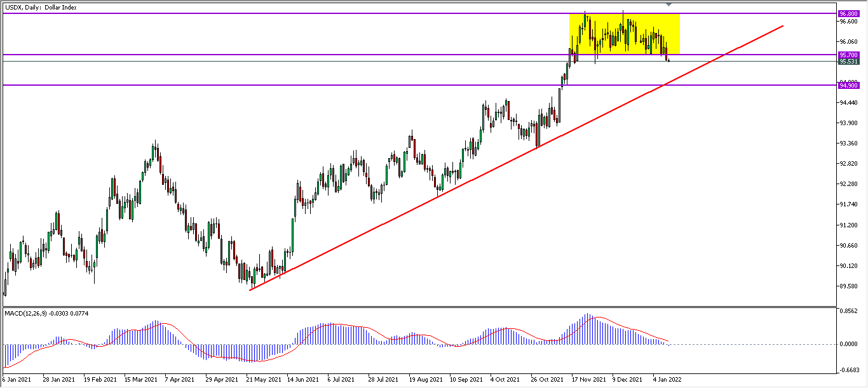Screen dimensions: 868x388
Task: Select the red ascending trendline
Action: coord(517,158)
